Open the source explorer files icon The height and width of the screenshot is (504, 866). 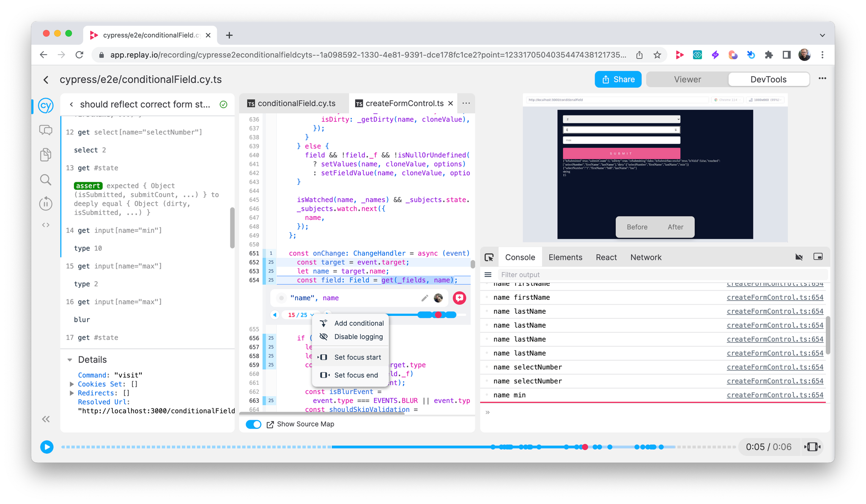[46, 155]
